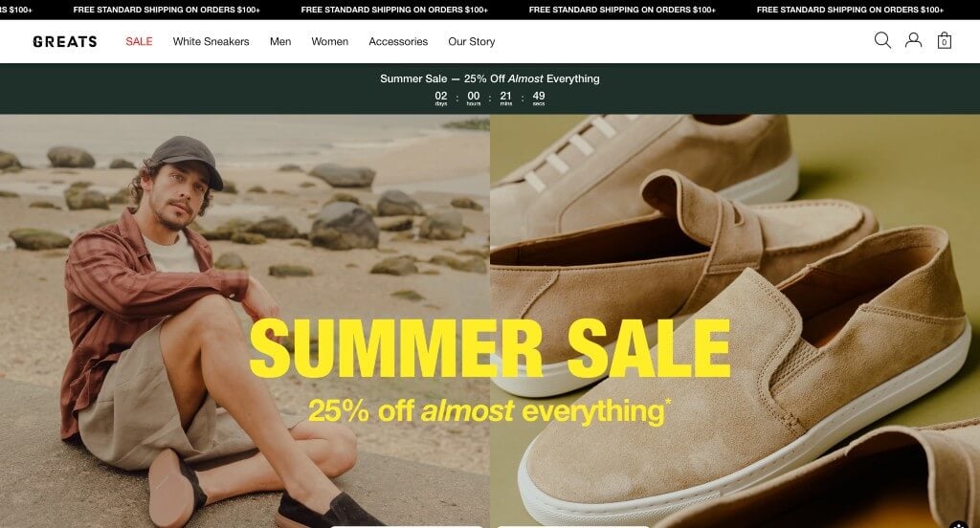Open the suede slip-on shoes hero image
This screenshot has height=528, width=980.
(x=735, y=320)
